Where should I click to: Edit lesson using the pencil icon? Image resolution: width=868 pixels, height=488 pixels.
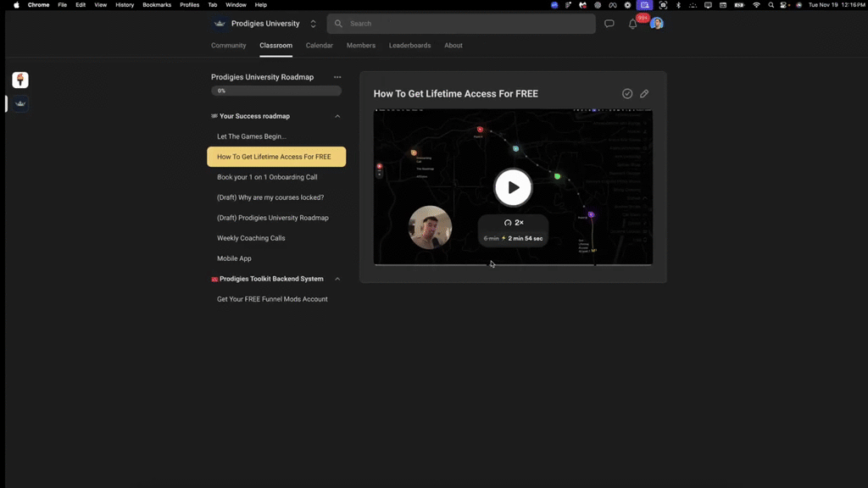tap(644, 93)
